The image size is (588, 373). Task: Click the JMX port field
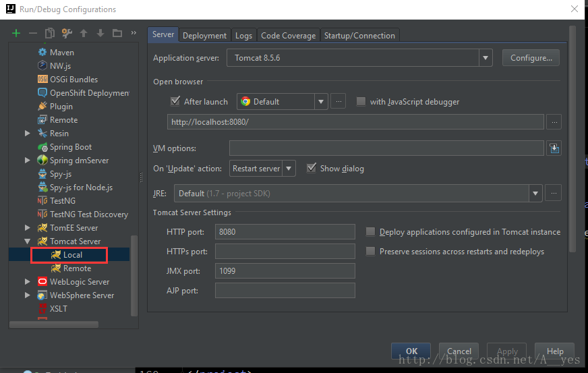click(285, 271)
